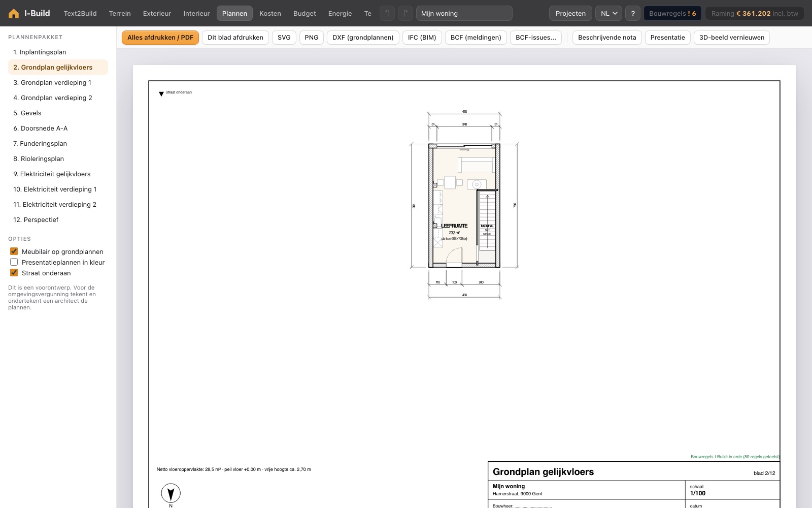Click the Raming € 361.202 estimate

click(x=755, y=13)
